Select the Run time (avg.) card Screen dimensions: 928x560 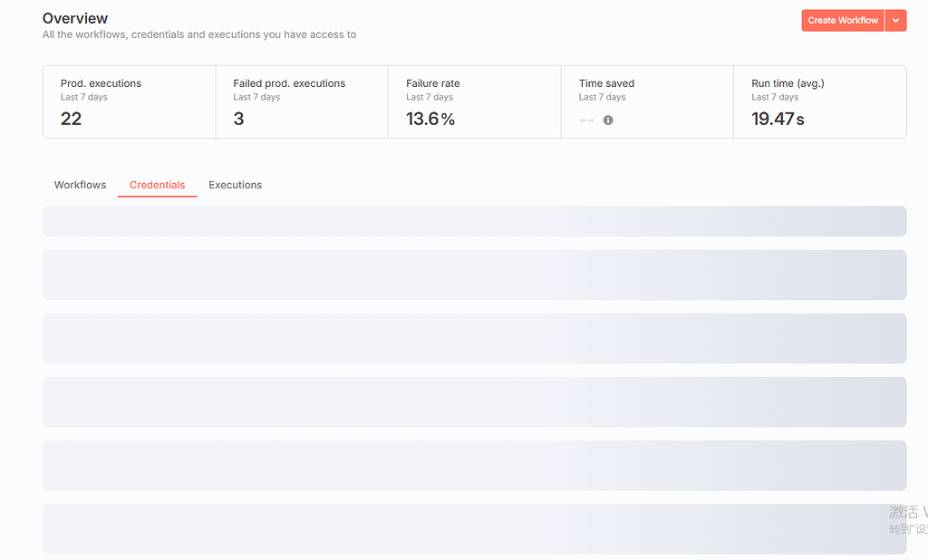(x=819, y=101)
